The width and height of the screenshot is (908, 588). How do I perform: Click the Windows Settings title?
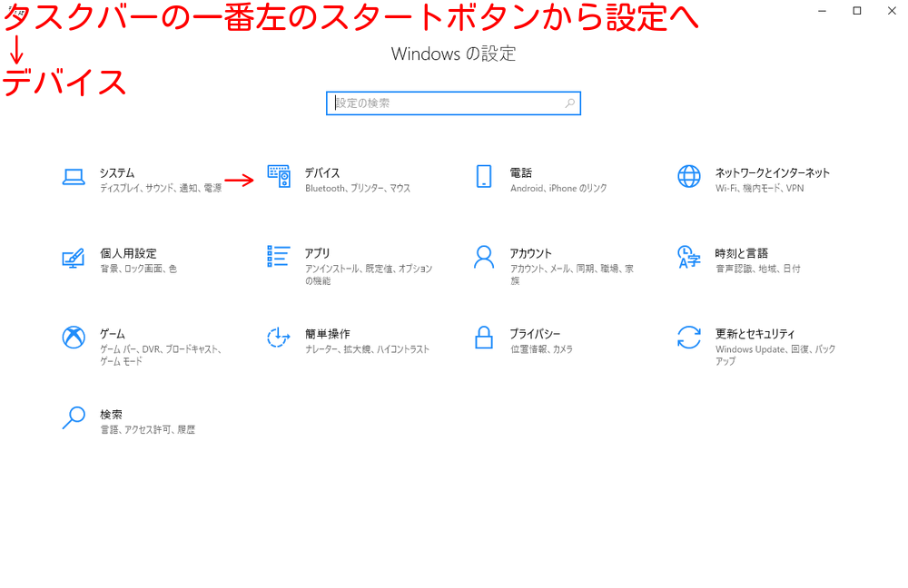454,54
